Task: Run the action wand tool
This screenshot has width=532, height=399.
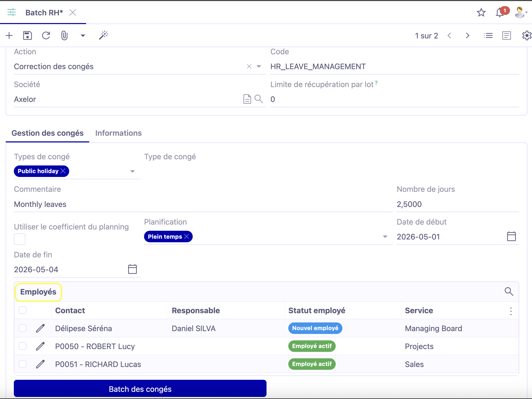Action: pos(104,35)
